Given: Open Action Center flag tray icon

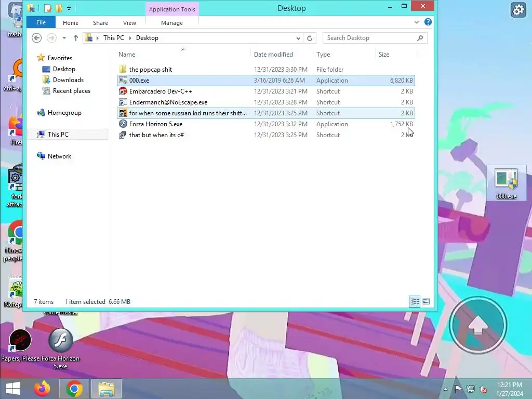Looking at the screenshot, I should [458, 389].
